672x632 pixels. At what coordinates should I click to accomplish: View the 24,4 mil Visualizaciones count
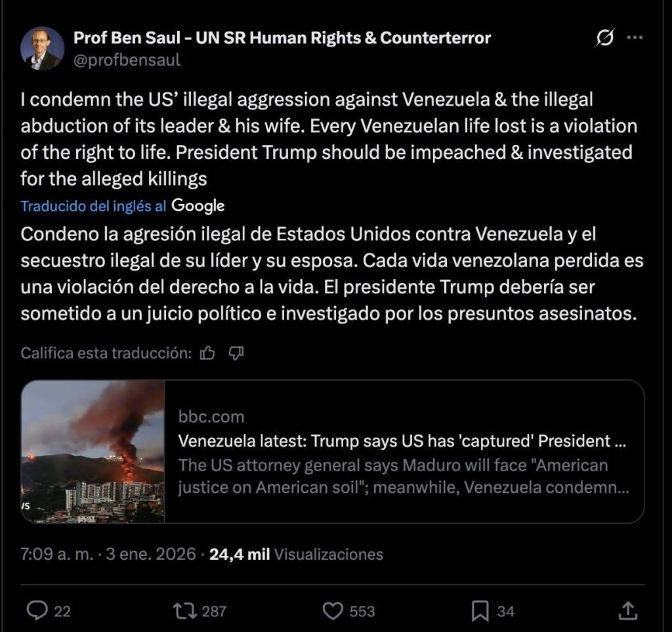click(x=296, y=555)
